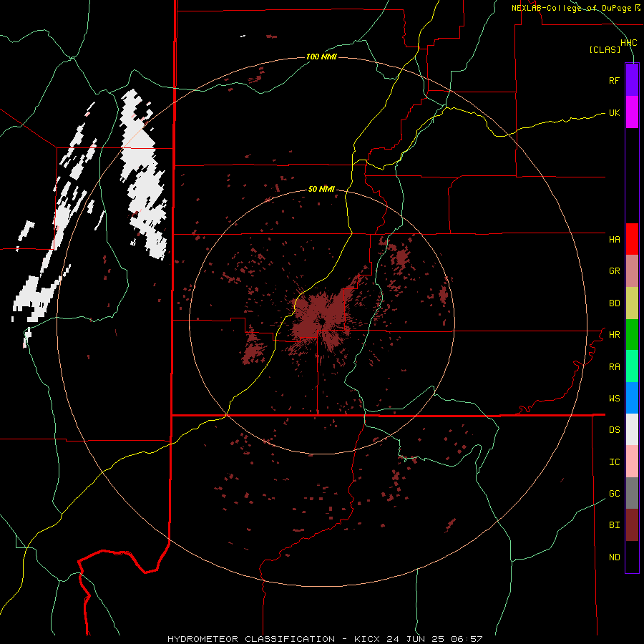
Task: Click the UK magenta legend swatch
Action: pos(632,112)
